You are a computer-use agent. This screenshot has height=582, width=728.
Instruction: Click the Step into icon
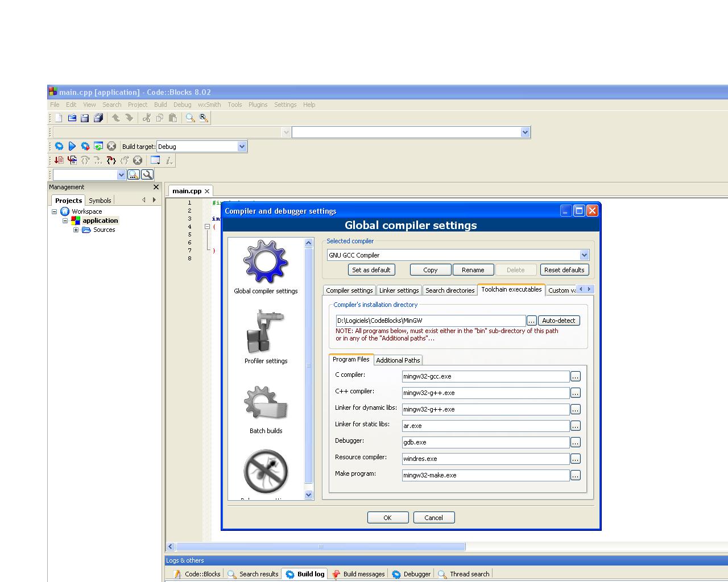[98, 160]
